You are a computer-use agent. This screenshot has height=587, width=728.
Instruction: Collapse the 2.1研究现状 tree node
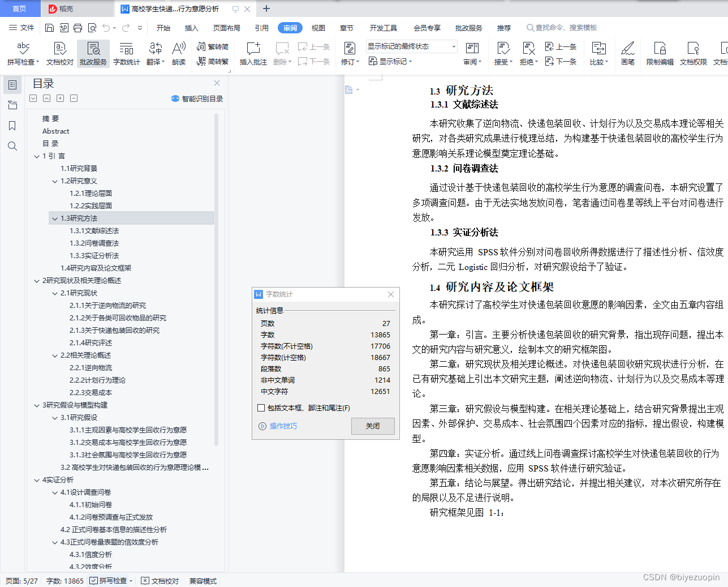[55, 293]
